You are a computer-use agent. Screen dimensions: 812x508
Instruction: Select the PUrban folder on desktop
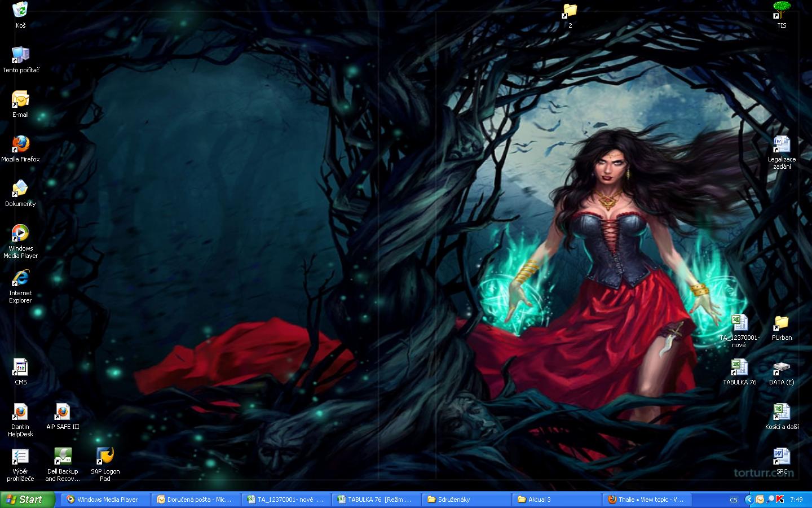782,323
